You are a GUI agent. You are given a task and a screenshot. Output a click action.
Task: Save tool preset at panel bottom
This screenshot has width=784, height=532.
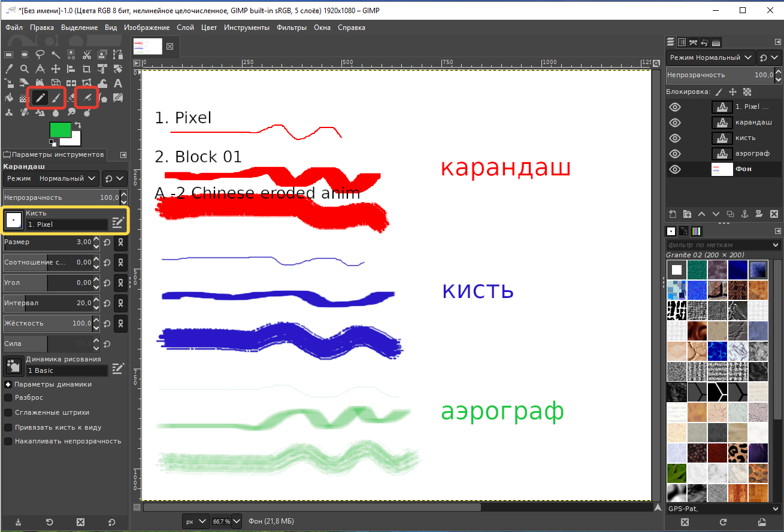pos(18,522)
